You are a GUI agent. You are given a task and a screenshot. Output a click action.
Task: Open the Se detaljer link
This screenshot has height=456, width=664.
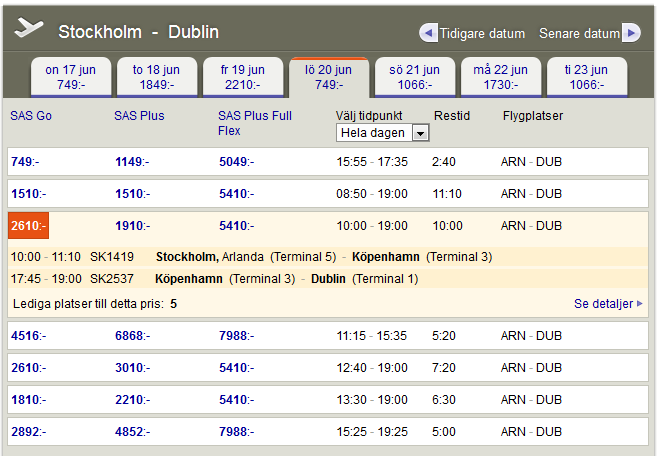(603, 303)
